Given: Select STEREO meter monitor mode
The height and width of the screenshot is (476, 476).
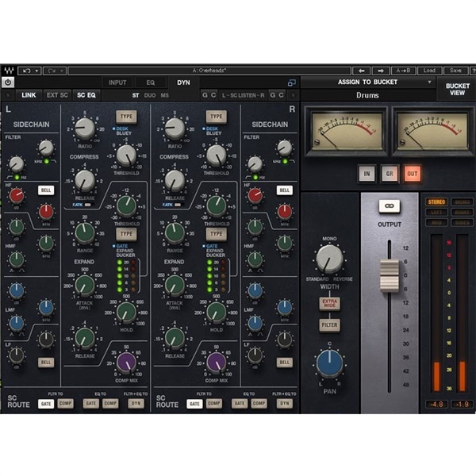Looking at the screenshot, I should (x=436, y=202).
